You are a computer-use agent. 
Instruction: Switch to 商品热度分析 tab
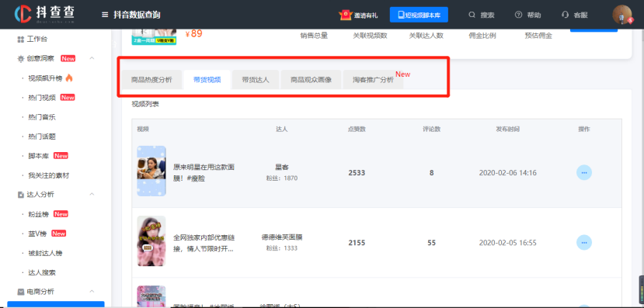coord(151,80)
